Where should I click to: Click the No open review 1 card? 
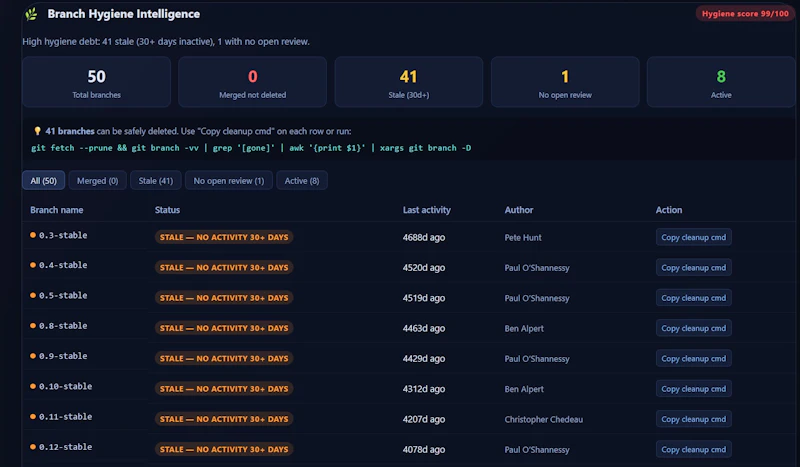[x=565, y=82]
